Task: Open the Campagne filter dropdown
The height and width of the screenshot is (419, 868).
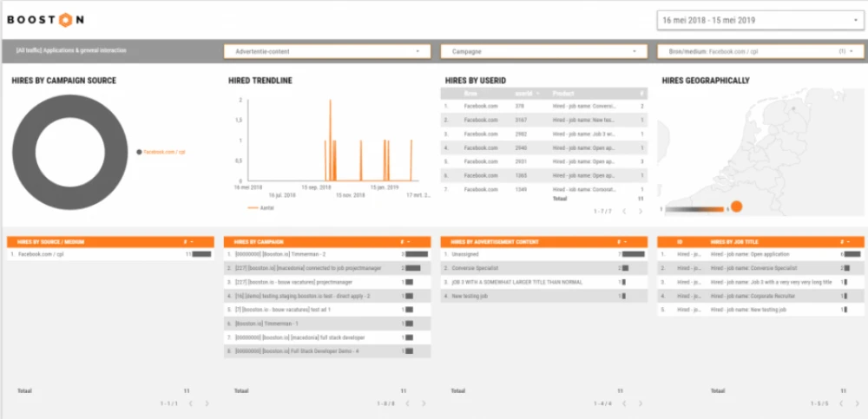Action: [543, 51]
